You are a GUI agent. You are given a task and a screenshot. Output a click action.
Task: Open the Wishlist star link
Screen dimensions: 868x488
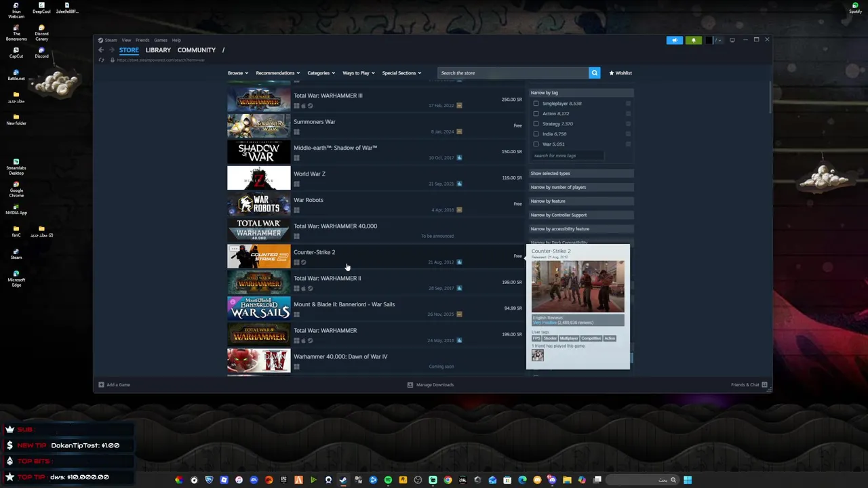click(620, 73)
